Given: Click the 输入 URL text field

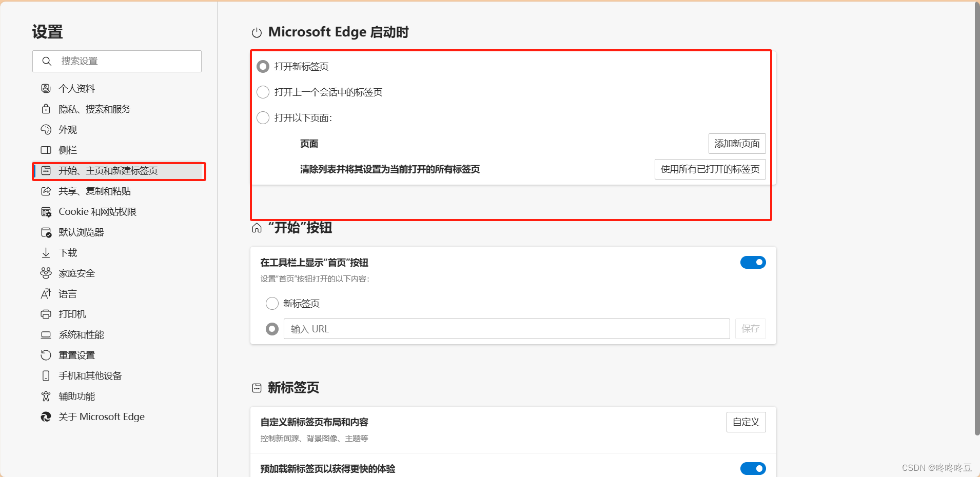Looking at the screenshot, I should pos(506,329).
